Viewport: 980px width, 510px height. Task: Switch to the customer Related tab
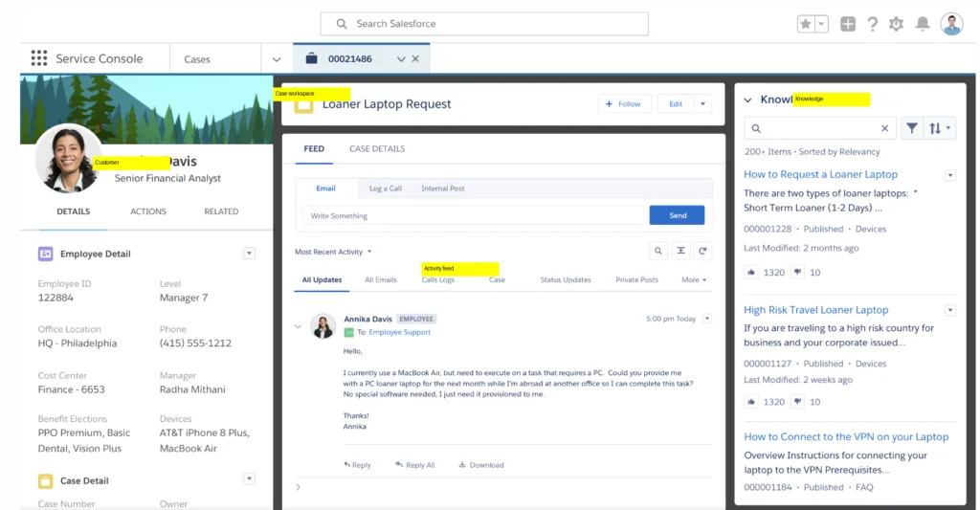(221, 211)
